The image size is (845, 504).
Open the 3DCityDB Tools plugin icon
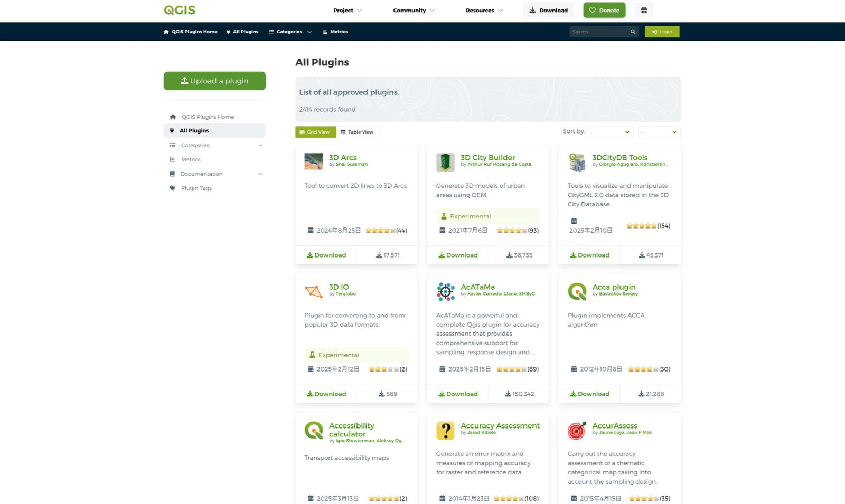coord(577,162)
